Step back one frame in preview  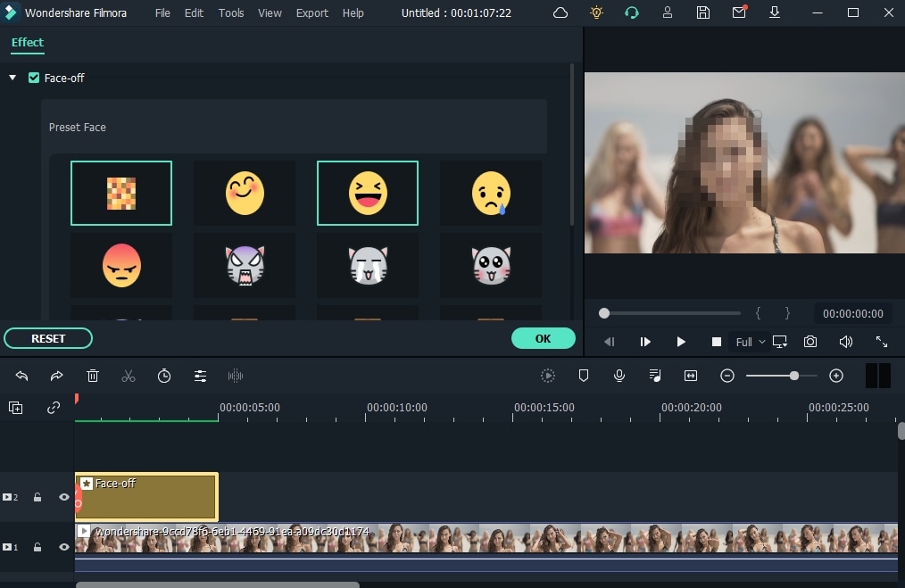(x=610, y=342)
